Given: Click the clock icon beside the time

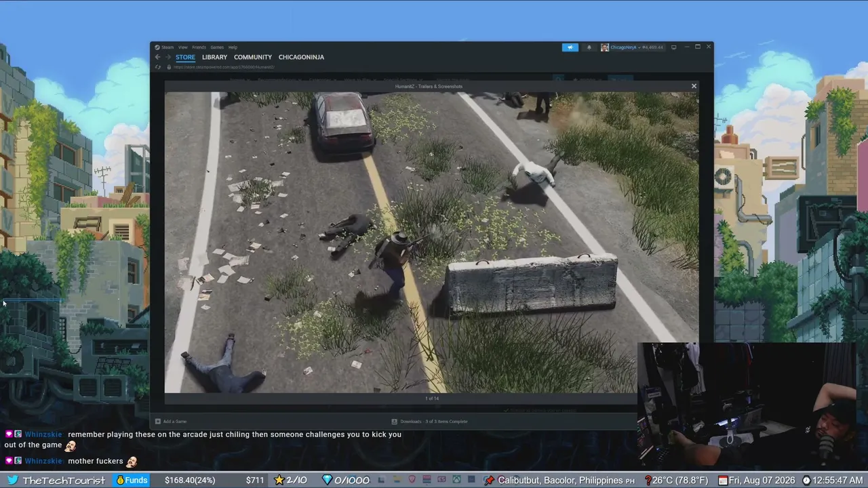Looking at the screenshot, I should point(806,481).
